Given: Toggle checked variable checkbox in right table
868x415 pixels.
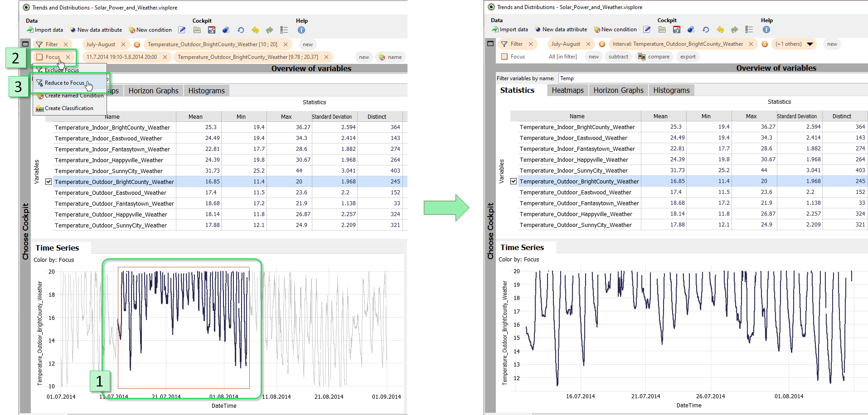Looking at the screenshot, I should pos(514,181).
